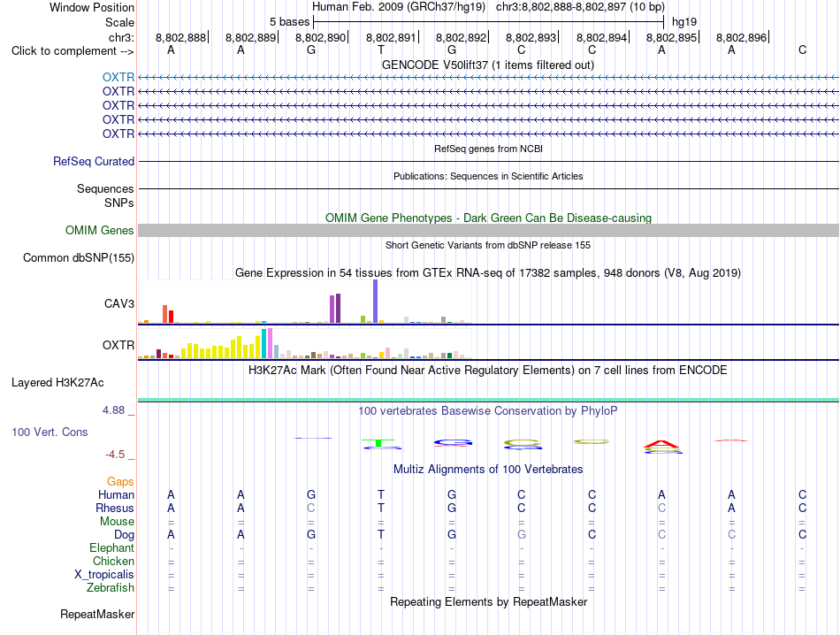The image size is (840, 635).
Task: Open the Layered H3K27Ac track label
Action: [x=57, y=383]
